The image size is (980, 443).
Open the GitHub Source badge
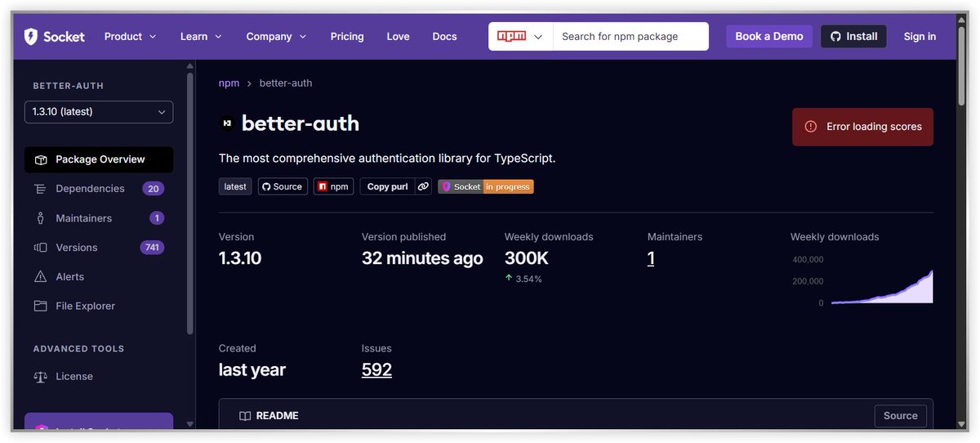283,186
